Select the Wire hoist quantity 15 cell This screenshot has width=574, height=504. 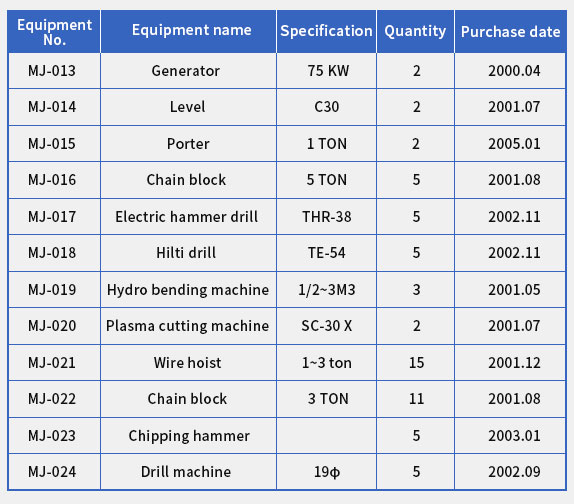pos(415,362)
